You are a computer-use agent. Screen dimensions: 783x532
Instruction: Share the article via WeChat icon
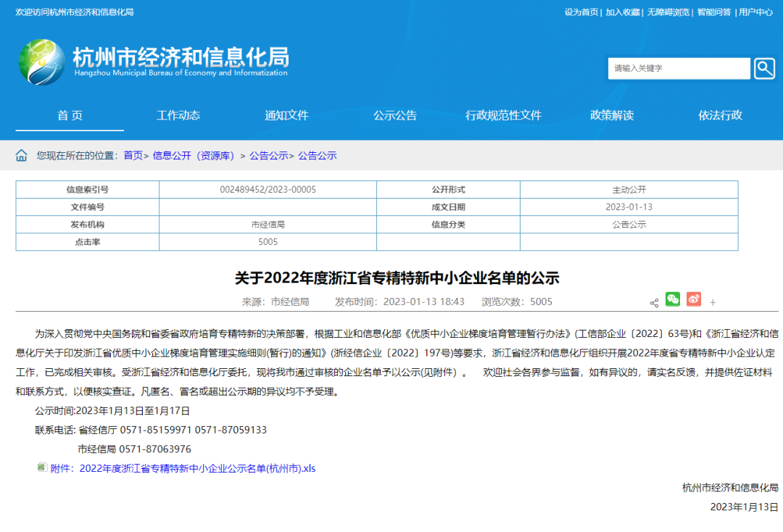pyautogui.click(x=673, y=299)
